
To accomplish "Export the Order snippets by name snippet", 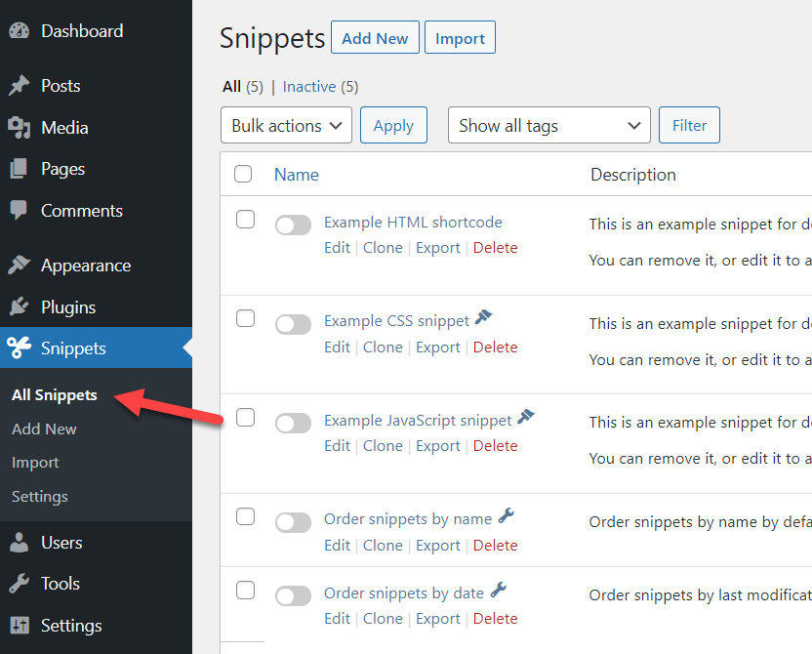I will [437, 546].
